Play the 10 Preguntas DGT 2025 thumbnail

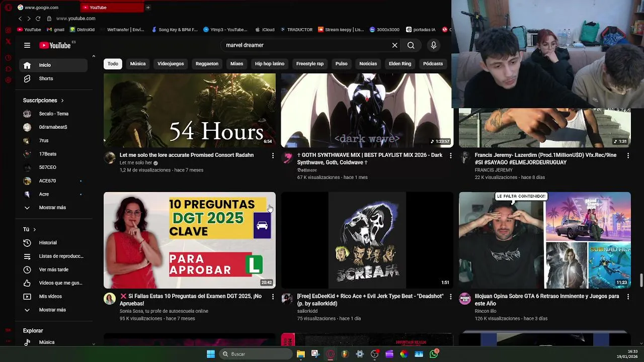coord(190,240)
